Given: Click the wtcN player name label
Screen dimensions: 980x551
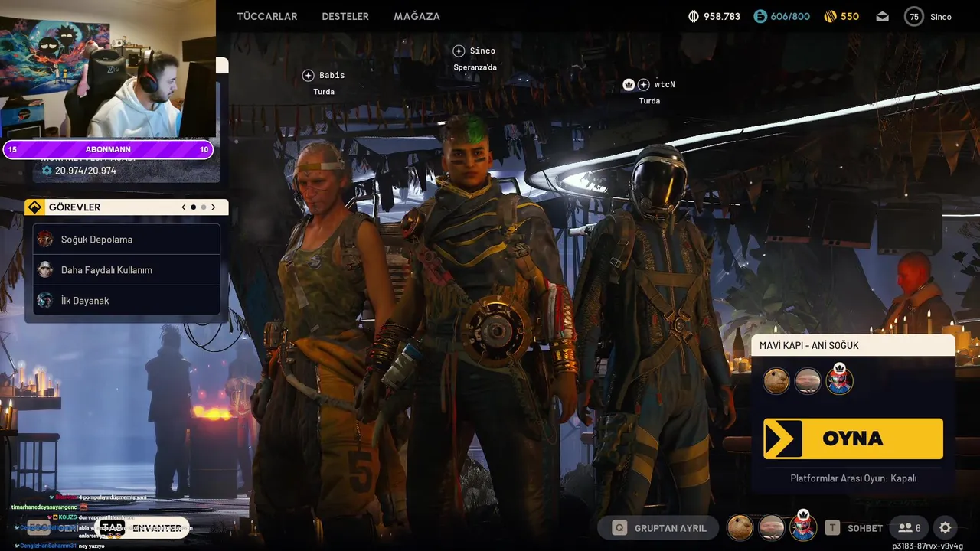Looking at the screenshot, I should (x=665, y=84).
